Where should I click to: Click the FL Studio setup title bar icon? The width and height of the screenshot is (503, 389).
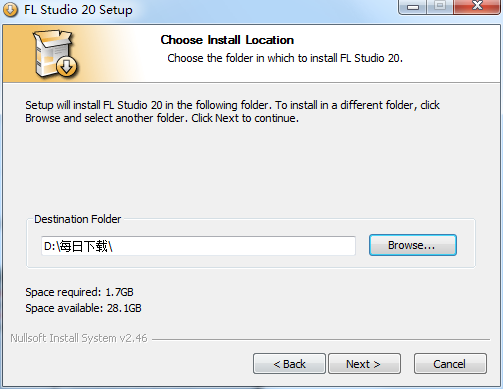click(x=10, y=10)
